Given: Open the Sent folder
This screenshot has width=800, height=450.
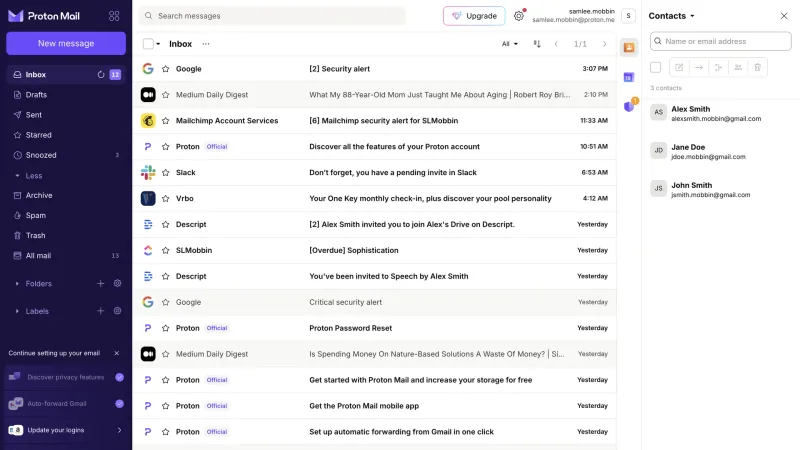Looking at the screenshot, I should coord(66,115).
